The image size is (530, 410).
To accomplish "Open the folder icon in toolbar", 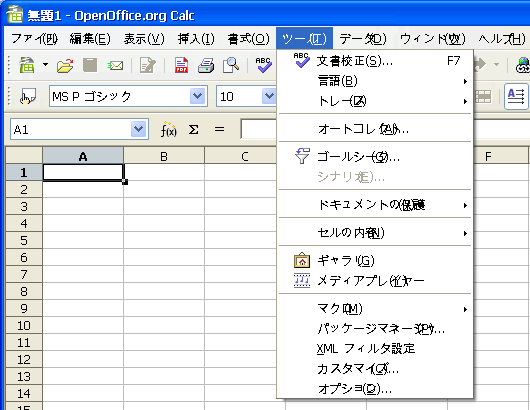I will point(65,65).
